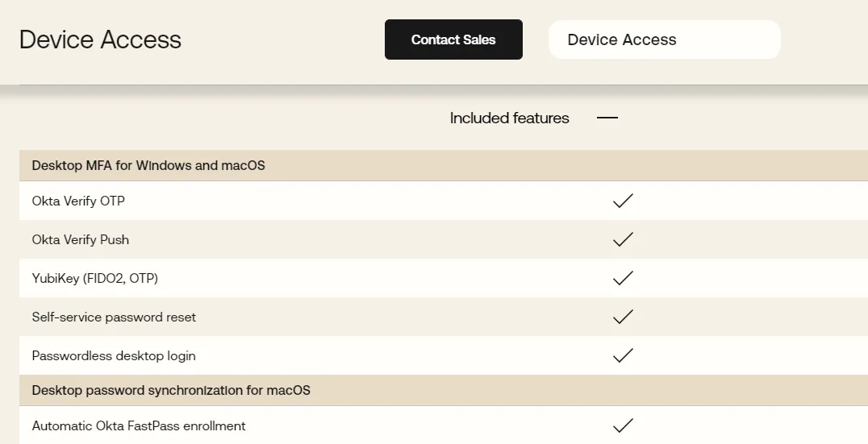The height and width of the screenshot is (444, 868).
Task: Collapse Desktop password synchronization for macOS section
Action: tap(171, 390)
